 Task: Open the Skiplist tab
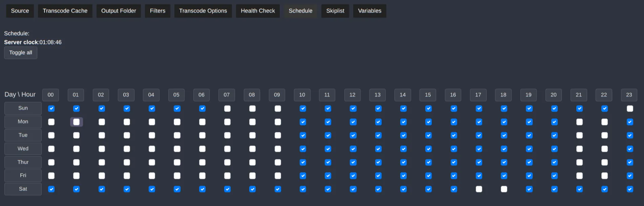(335, 11)
